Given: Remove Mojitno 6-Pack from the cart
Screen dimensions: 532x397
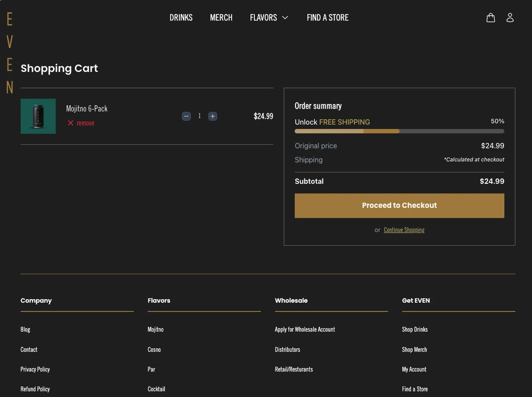Looking at the screenshot, I should [81, 123].
